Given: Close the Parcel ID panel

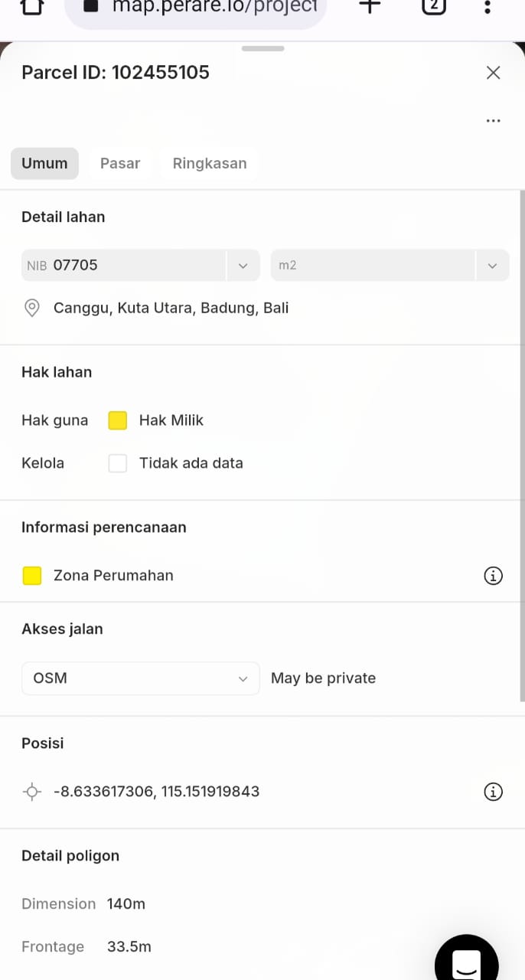Looking at the screenshot, I should (x=494, y=73).
